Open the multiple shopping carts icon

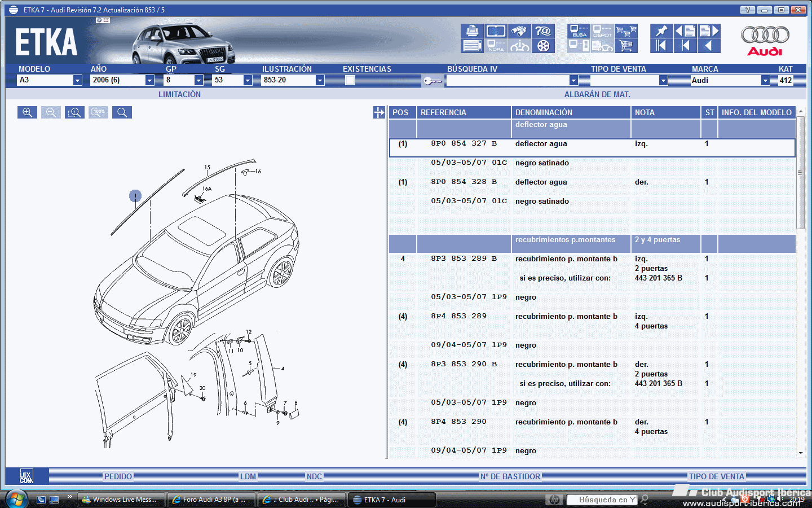point(626,31)
